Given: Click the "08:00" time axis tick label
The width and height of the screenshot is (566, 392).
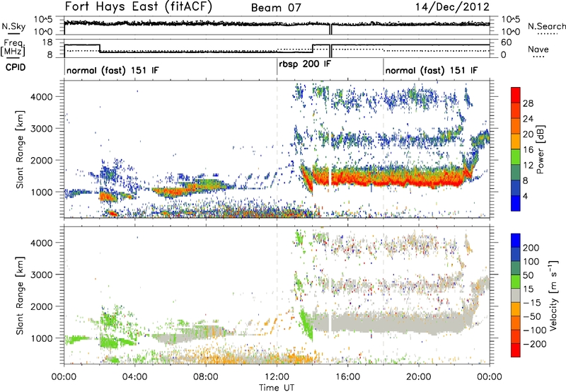Looking at the screenshot, I should point(206,377).
